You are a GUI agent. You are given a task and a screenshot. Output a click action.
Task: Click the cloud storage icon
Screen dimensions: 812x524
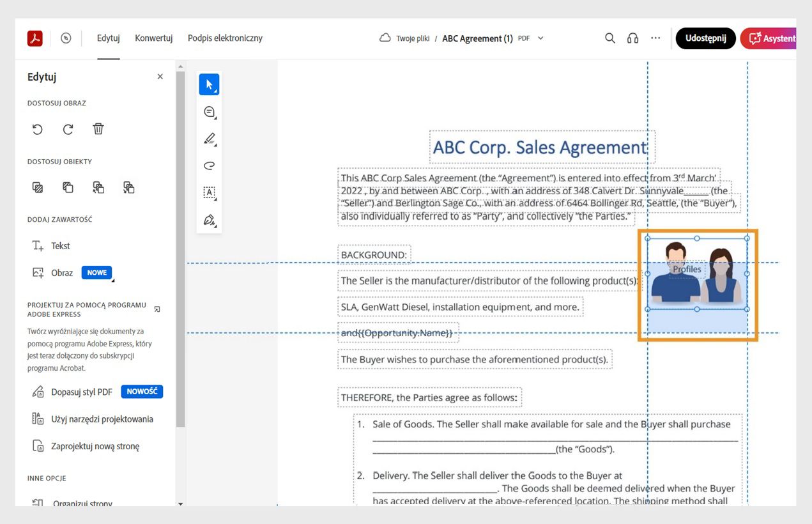pyautogui.click(x=385, y=38)
